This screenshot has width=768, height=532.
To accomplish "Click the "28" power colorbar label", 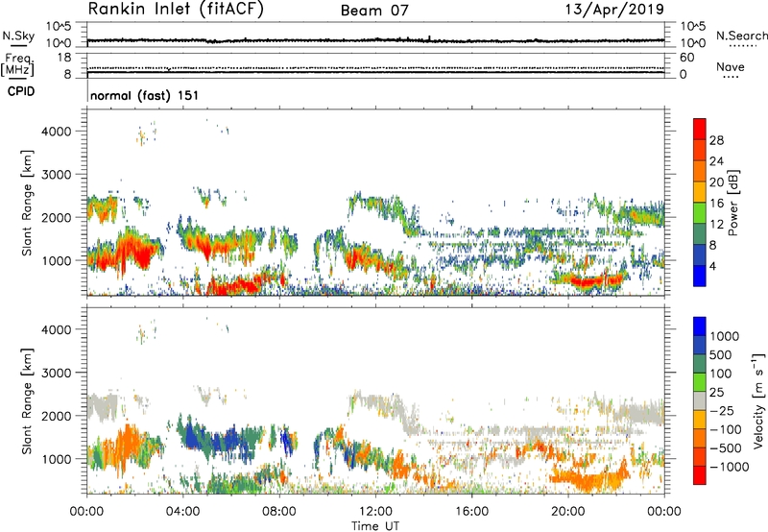I will point(716,140).
